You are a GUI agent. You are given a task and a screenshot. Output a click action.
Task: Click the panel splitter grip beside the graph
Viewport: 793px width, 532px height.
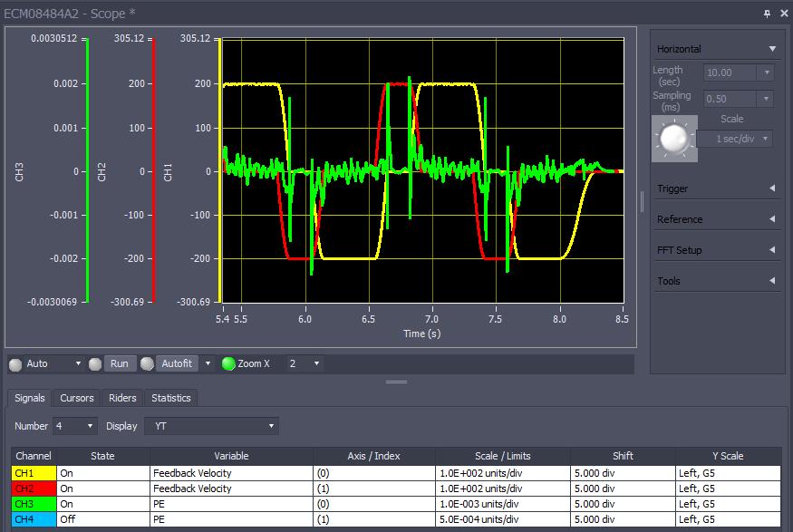643,200
